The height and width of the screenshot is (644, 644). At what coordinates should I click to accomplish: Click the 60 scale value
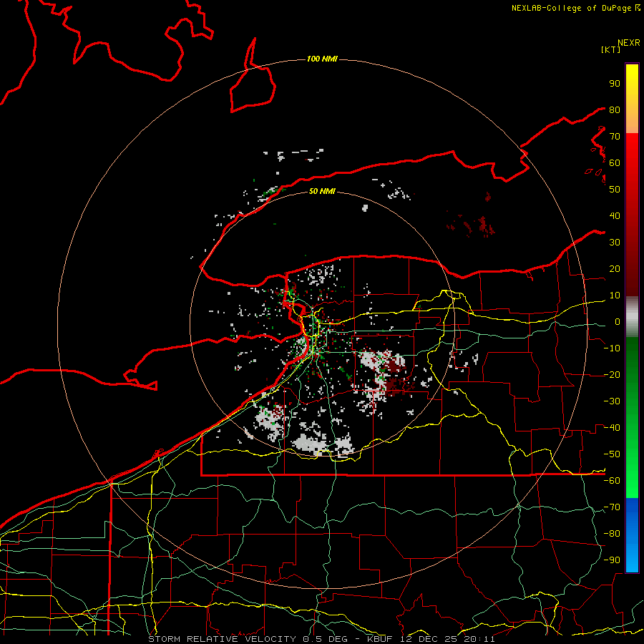(615, 162)
